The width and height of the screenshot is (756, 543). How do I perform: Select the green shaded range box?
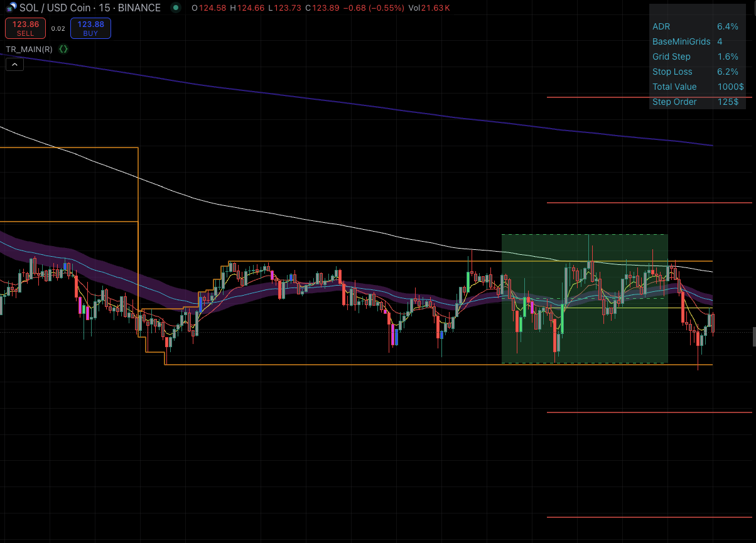[585, 299]
